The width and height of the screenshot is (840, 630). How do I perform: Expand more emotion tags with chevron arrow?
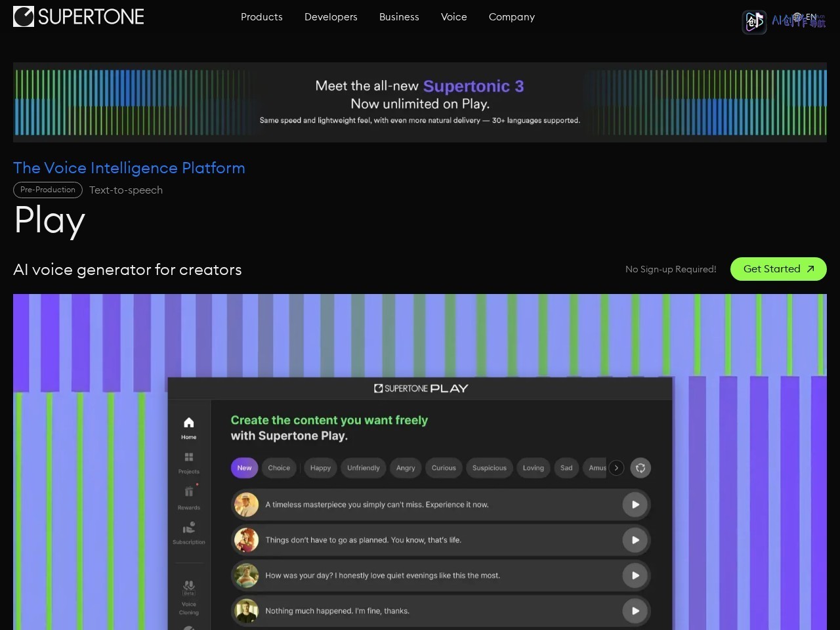tap(616, 468)
